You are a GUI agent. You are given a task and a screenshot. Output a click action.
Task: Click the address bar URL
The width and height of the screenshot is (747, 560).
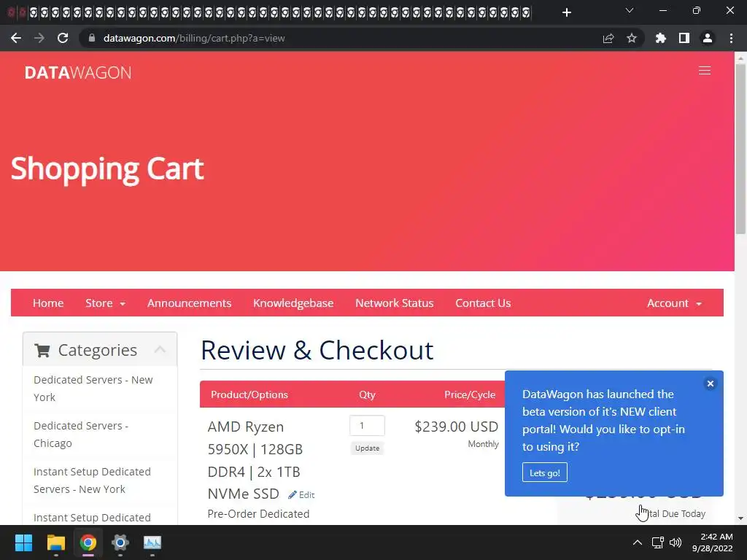tap(194, 38)
